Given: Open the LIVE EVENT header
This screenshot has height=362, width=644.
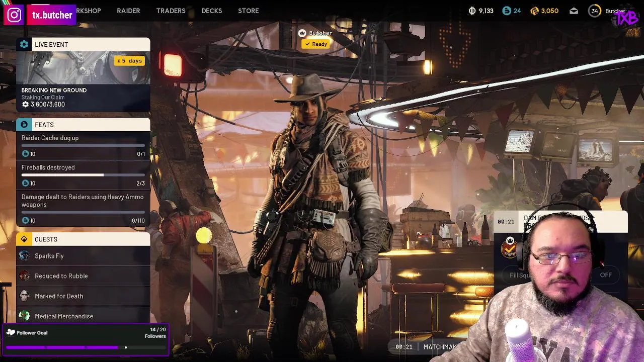Looking at the screenshot, I should tap(83, 44).
